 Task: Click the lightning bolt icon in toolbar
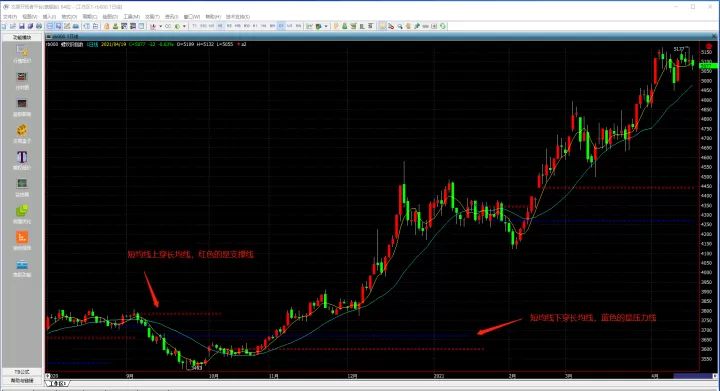(336, 26)
